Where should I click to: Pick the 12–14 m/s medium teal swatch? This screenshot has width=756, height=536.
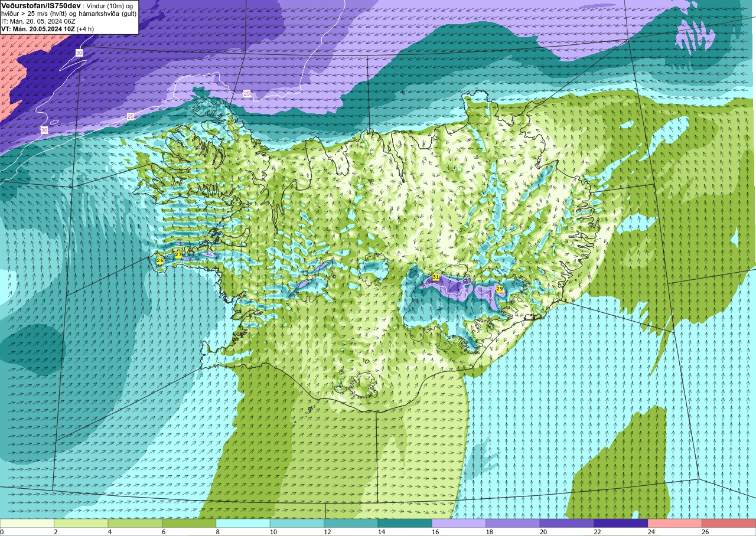351,523
